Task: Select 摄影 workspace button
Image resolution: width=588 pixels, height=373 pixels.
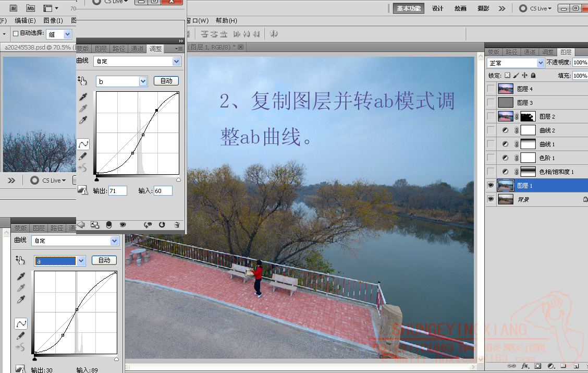Action: (x=483, y=8)
